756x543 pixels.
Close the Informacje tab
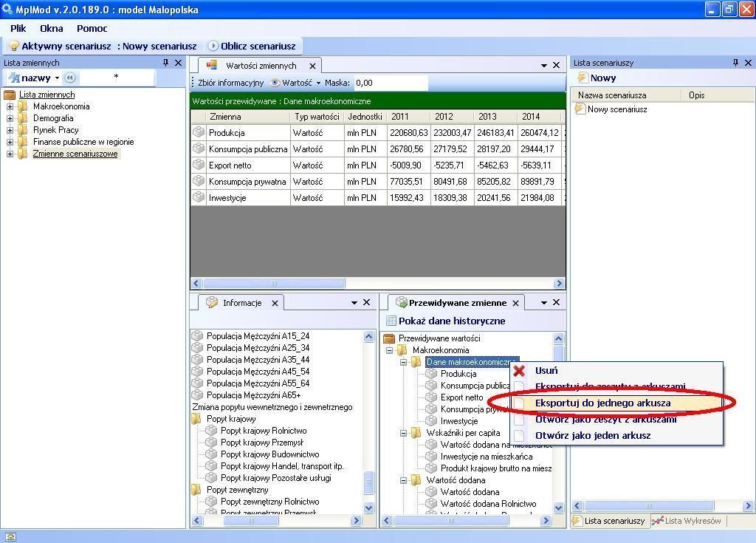[275, 303]
